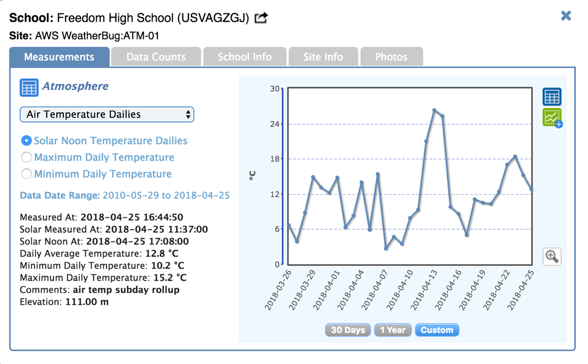The height and width of the screenshot is (364, 588).
Task: Close the school popup with X
Action: (x=566, y=15)
